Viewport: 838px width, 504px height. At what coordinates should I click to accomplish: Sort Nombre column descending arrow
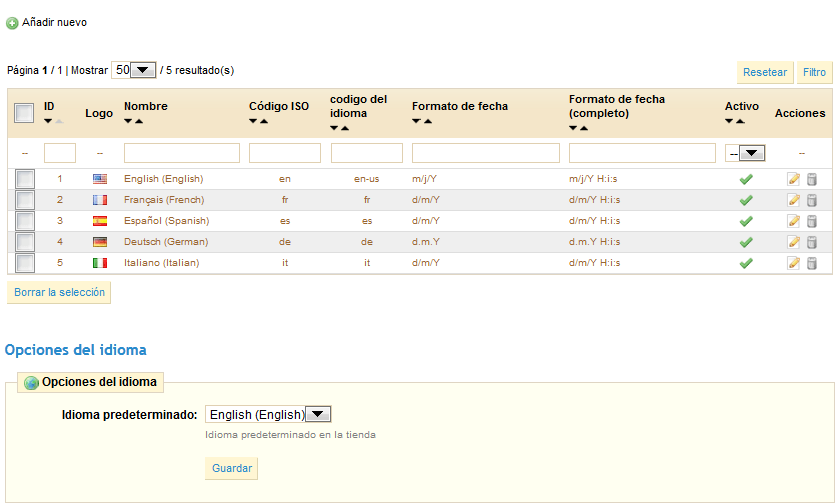click(128, 121)
